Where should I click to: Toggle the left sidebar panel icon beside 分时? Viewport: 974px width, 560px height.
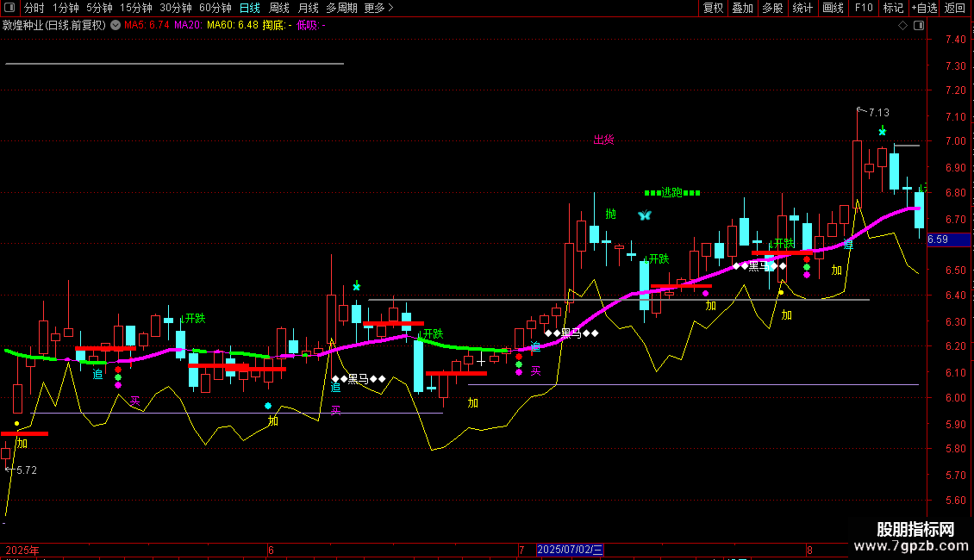(9, 8)
